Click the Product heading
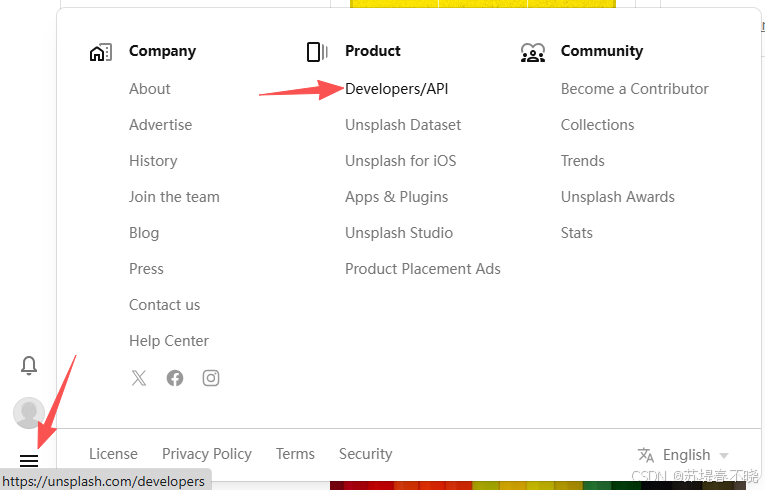This screenshot has width=765, height=490. 373,51
